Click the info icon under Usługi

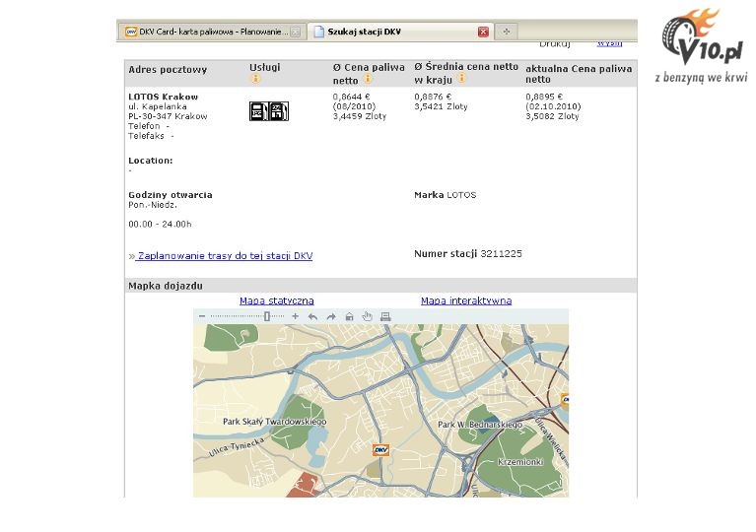click(x=255, y=79)
